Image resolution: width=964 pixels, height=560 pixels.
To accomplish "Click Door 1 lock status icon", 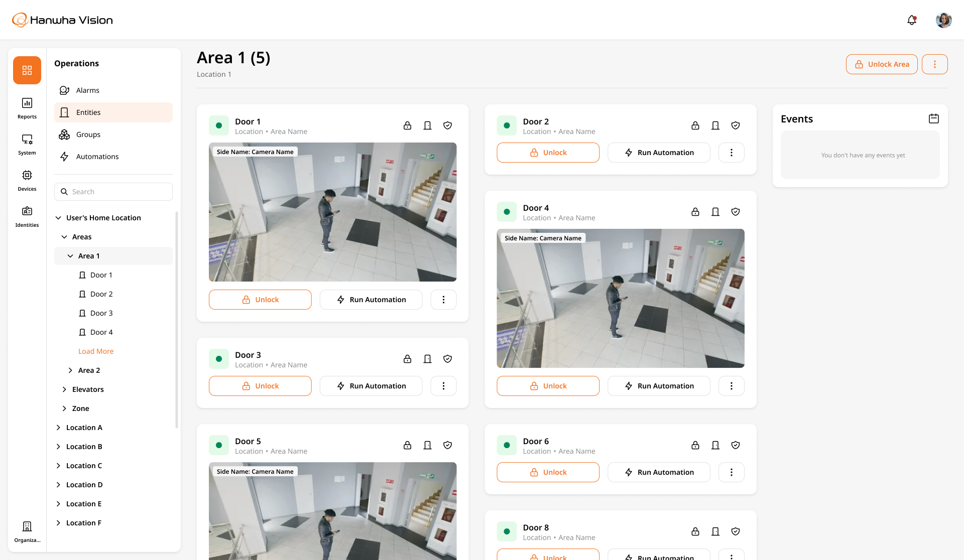I will [x=408, y=125].
